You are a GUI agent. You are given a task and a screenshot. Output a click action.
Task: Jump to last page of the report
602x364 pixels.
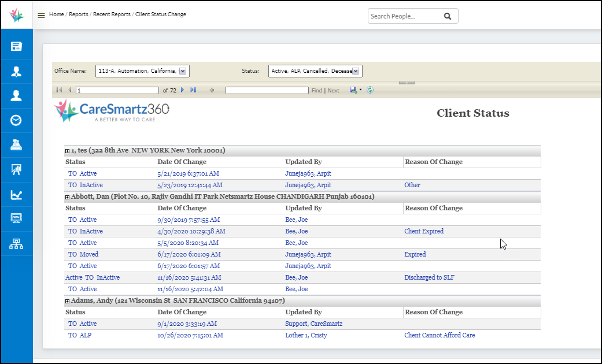193,90
